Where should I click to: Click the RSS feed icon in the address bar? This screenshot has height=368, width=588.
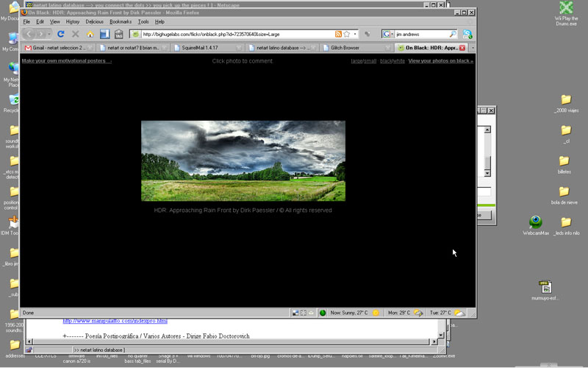click(x=338, y=34)
